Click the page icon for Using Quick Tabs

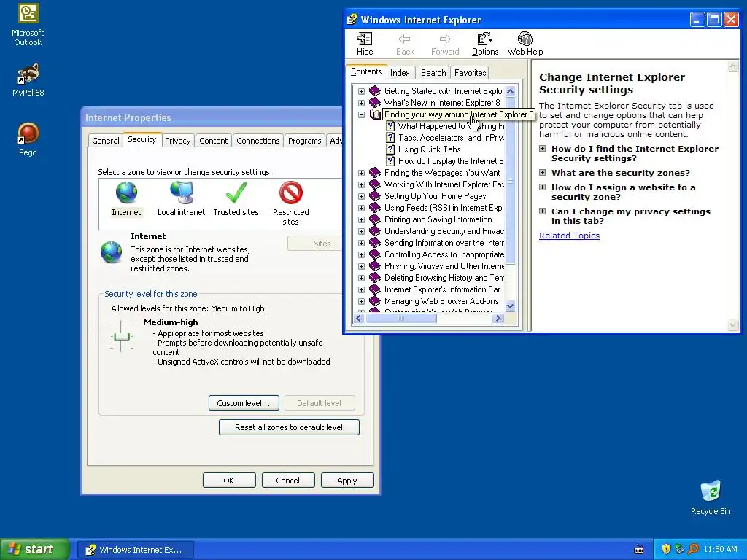390,149
